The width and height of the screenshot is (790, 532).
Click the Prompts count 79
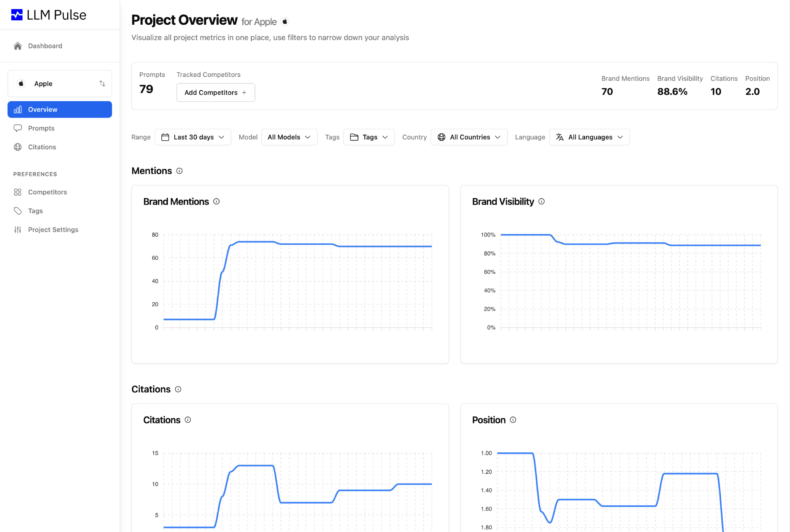[x=146, y=89]
